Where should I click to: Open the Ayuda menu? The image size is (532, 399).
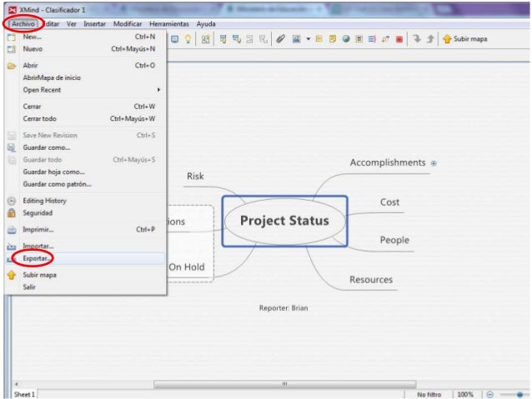point(206,23)
